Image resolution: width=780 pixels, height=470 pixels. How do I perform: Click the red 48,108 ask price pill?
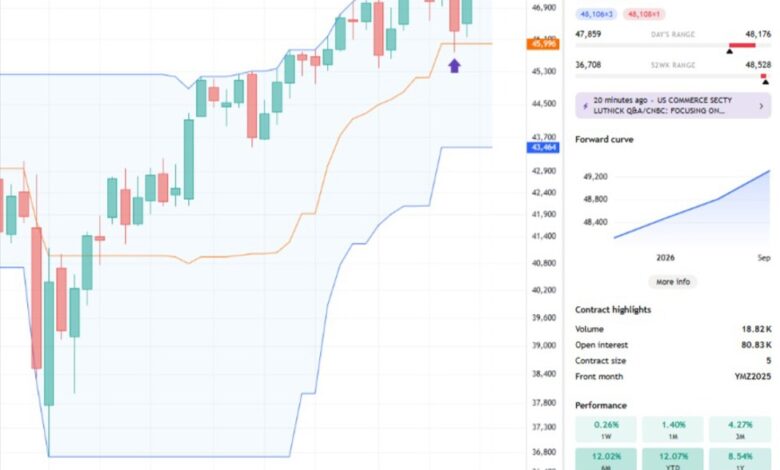(646, 15)
